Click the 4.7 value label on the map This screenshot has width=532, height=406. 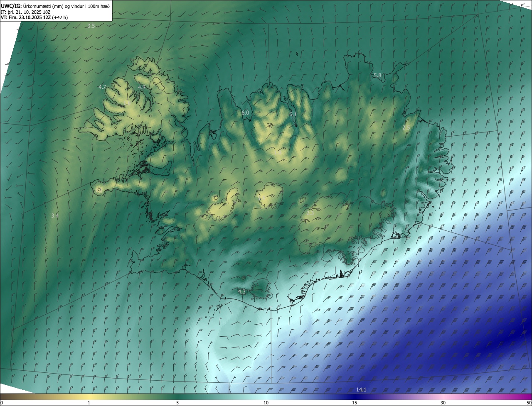[102, 87]
